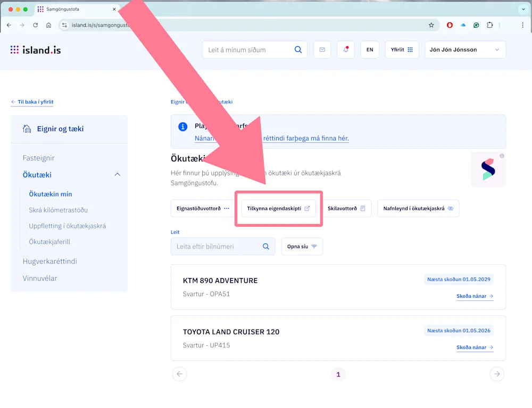Image resolution: width=532 pixels, height=408 pixels.
Task: Click blue info icon in alert banner
Action: click(183, 127)
